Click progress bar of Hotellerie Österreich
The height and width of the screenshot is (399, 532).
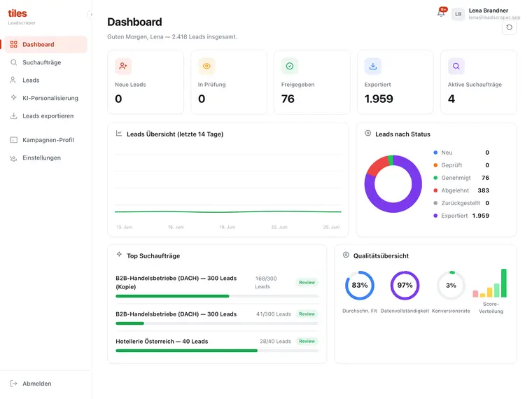tap(217, 351)
